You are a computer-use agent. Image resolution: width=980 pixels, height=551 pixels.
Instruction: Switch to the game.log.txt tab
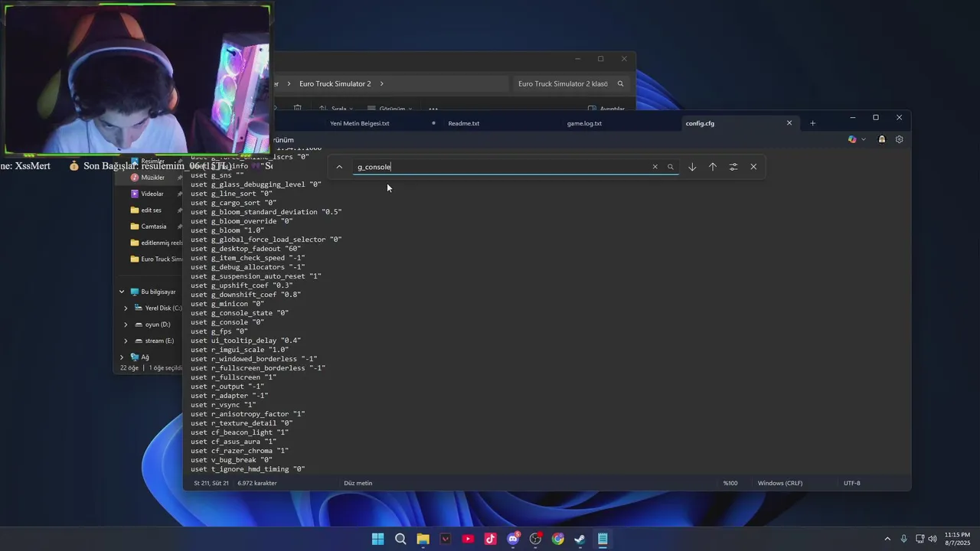(584, 123)
